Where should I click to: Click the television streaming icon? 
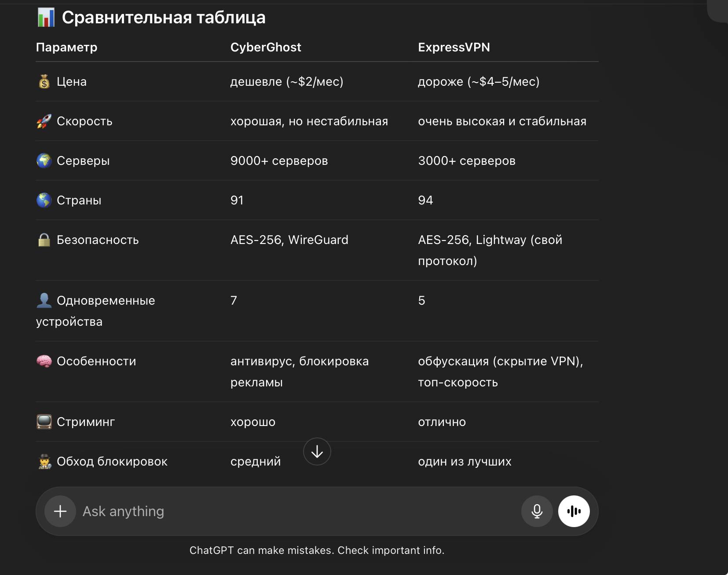click(x=44, y=422)
